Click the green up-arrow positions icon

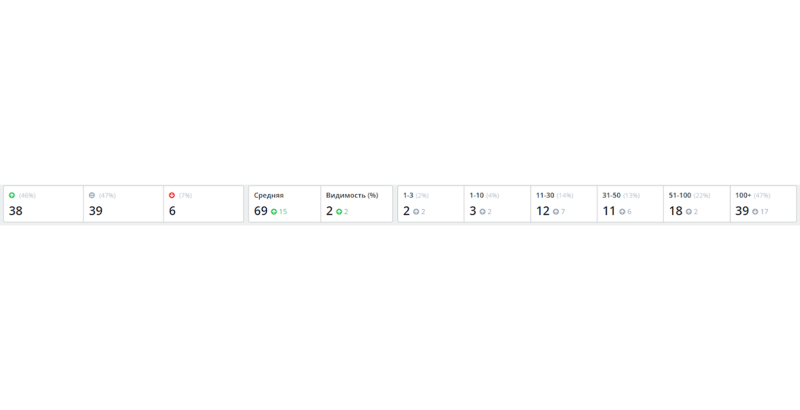coord(12,195)
